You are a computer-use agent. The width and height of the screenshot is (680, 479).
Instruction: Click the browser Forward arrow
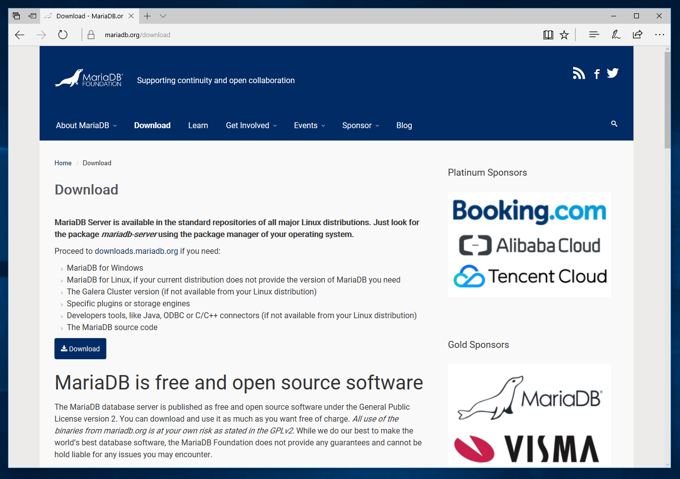coord(41,35)
